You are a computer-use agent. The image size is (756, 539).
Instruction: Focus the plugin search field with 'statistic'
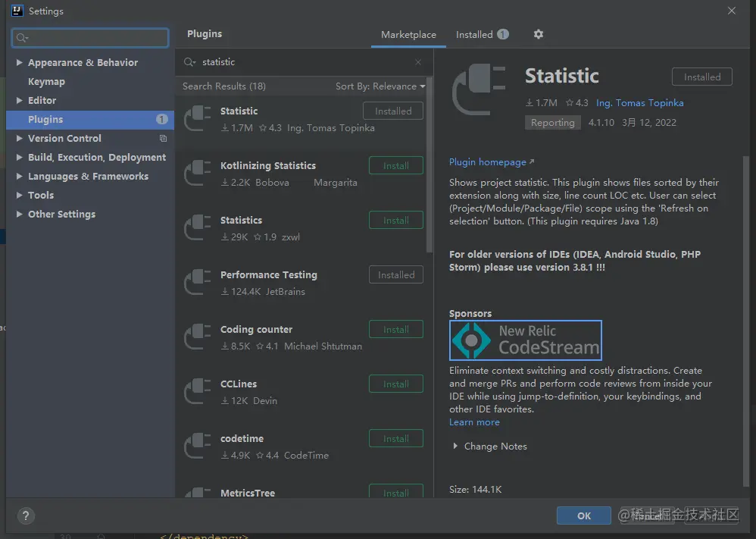coord(304,62)
